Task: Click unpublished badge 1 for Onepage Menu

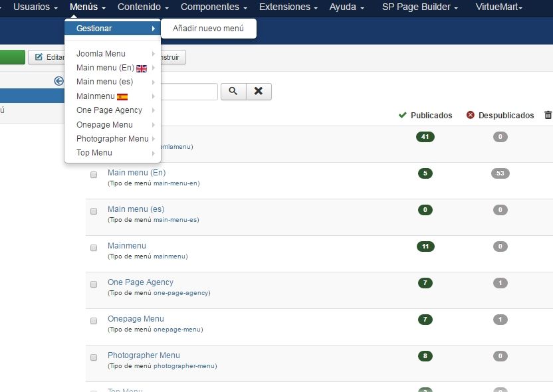Action: (x=500, y=320)
